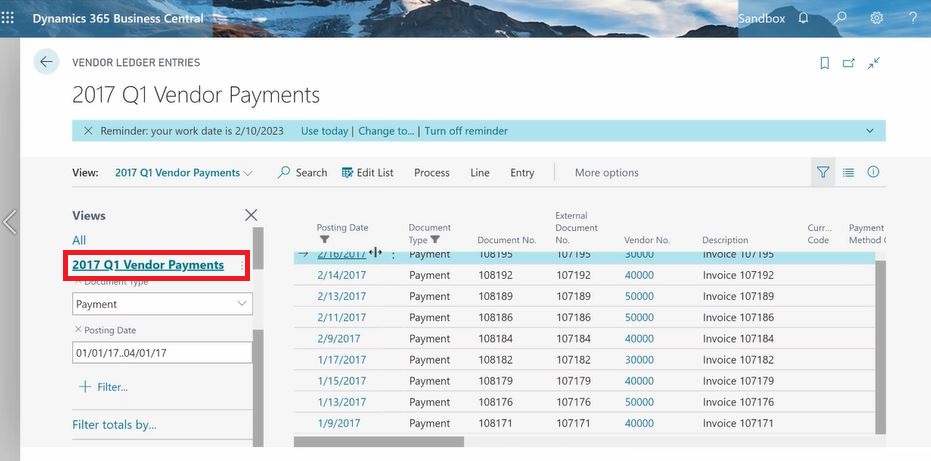Go back with the arrow button
The width and height of the screenshot is (931, 461).
tap(46, 62)
